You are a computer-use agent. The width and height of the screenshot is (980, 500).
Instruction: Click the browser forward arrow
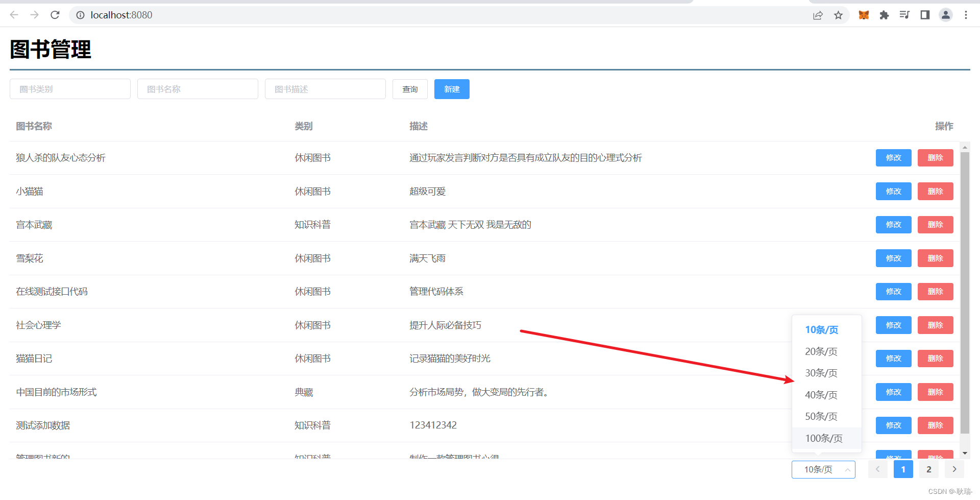pos(34,15)
